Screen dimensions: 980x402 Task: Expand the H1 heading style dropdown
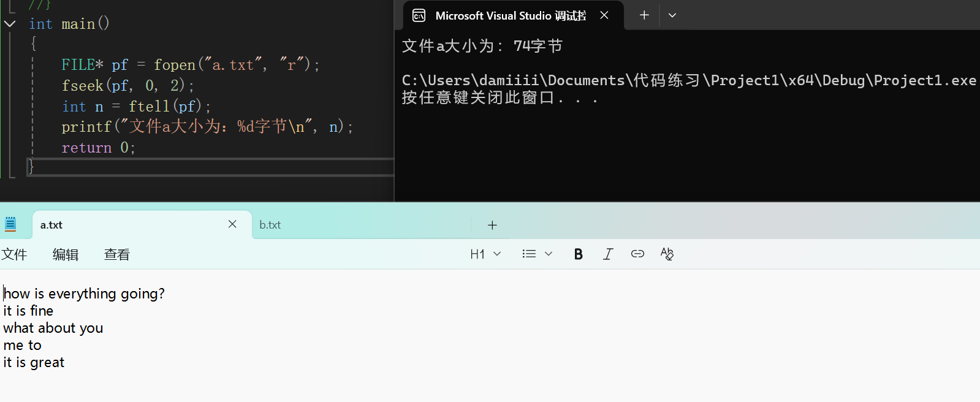point(497,254)
